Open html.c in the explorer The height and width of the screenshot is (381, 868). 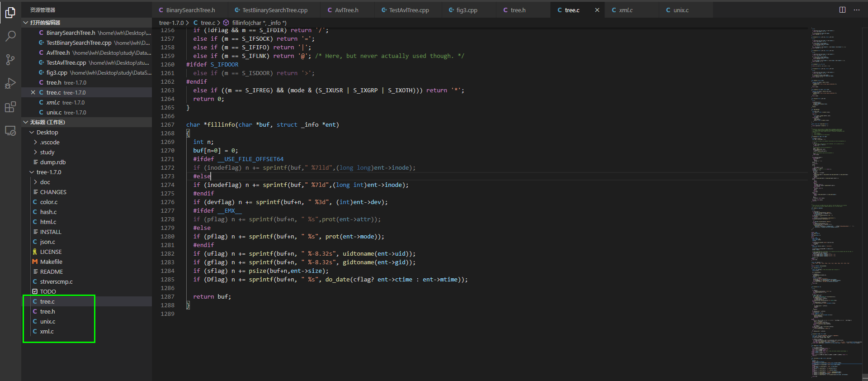tap(87, 222)
